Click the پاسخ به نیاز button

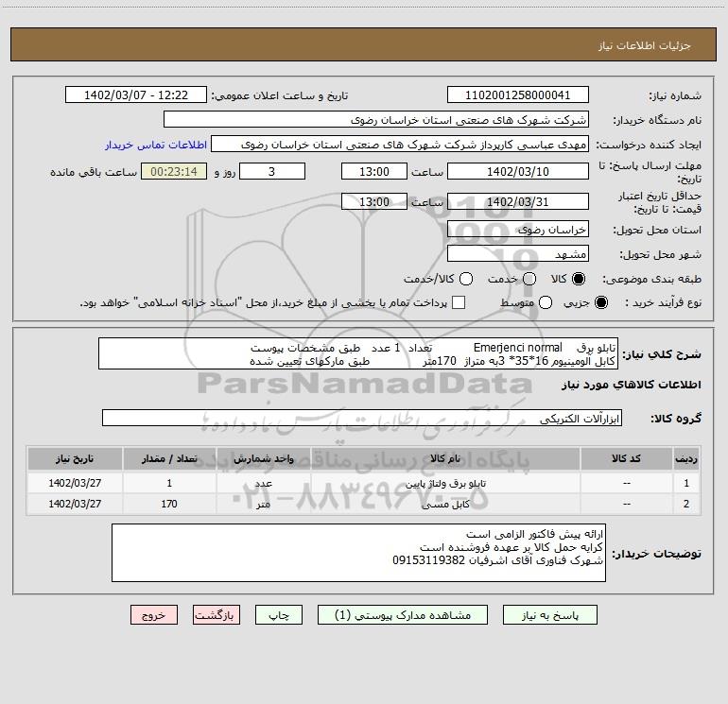click(x=549, y=615)
